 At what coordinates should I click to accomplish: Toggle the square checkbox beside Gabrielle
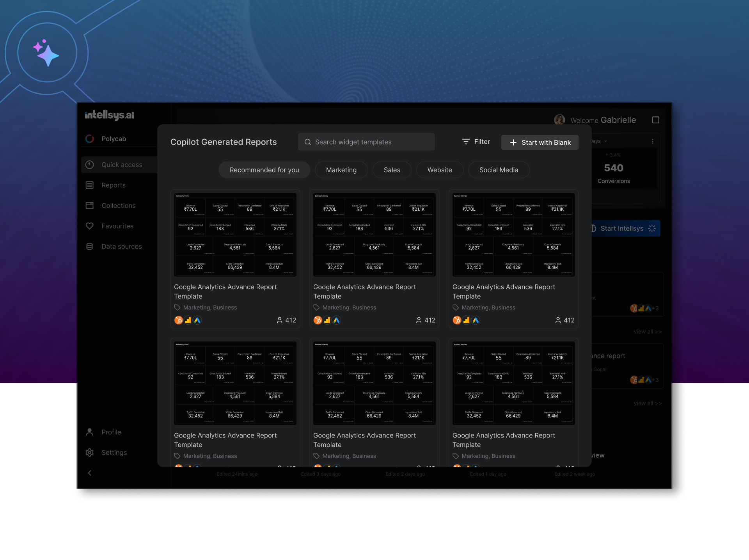click(x=655, y=120)
